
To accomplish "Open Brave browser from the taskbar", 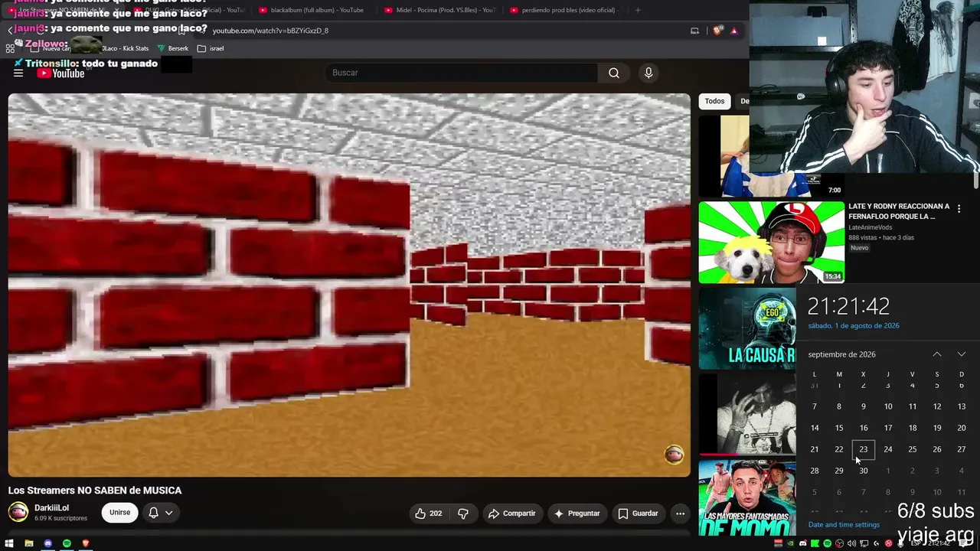I will point(86,543).
